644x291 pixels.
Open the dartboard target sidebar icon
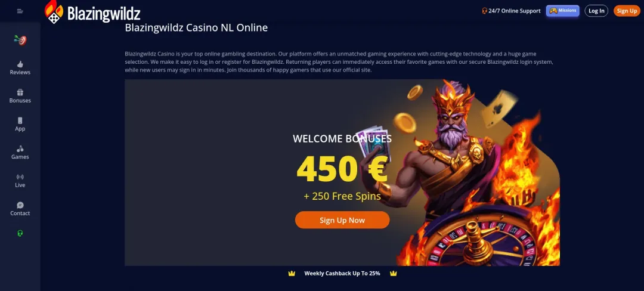point(20,40)
